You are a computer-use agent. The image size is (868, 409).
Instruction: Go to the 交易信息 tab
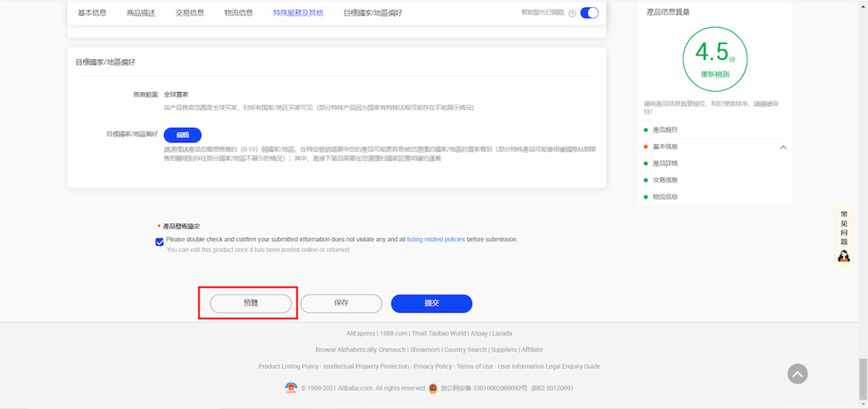click(190, 13)
